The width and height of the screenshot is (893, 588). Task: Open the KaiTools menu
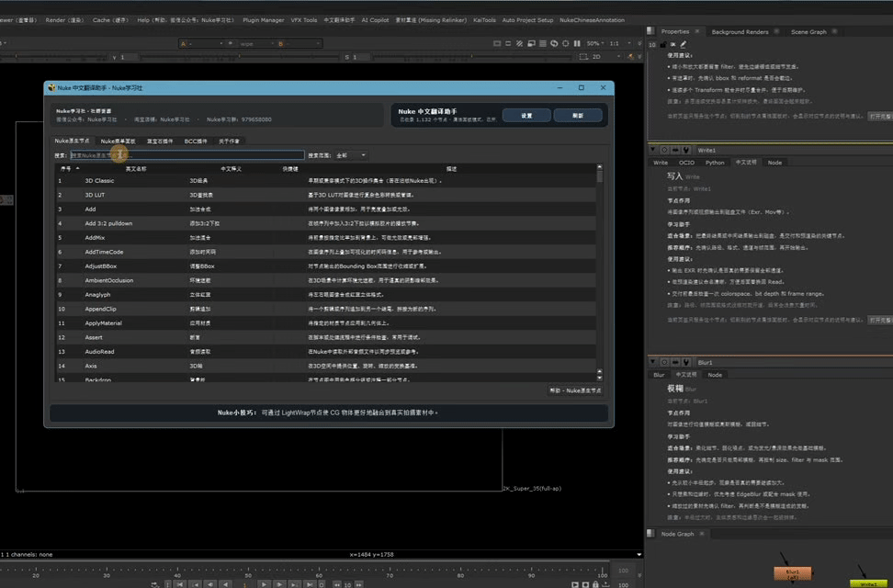pyautogui.click(x=484, y=20)
